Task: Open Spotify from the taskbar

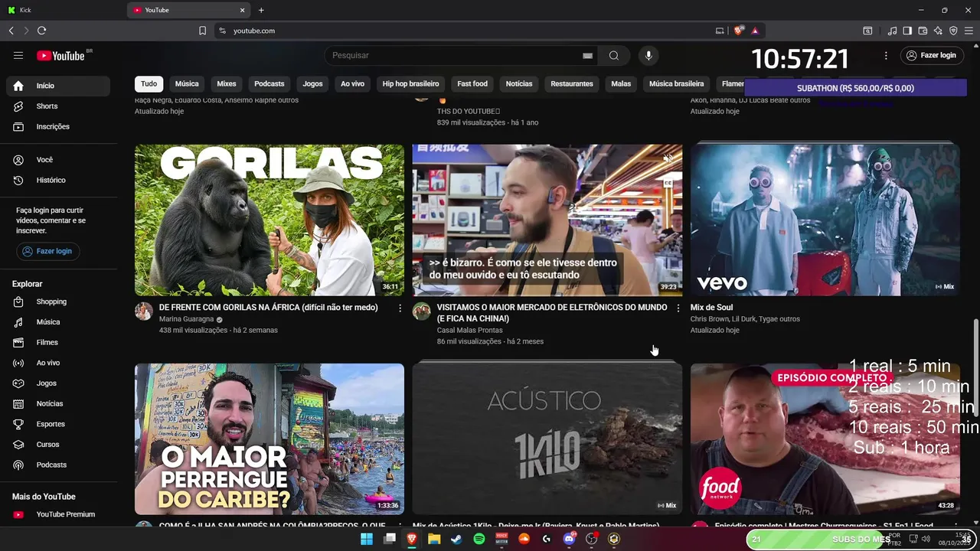Action: (x=479, y=539)
